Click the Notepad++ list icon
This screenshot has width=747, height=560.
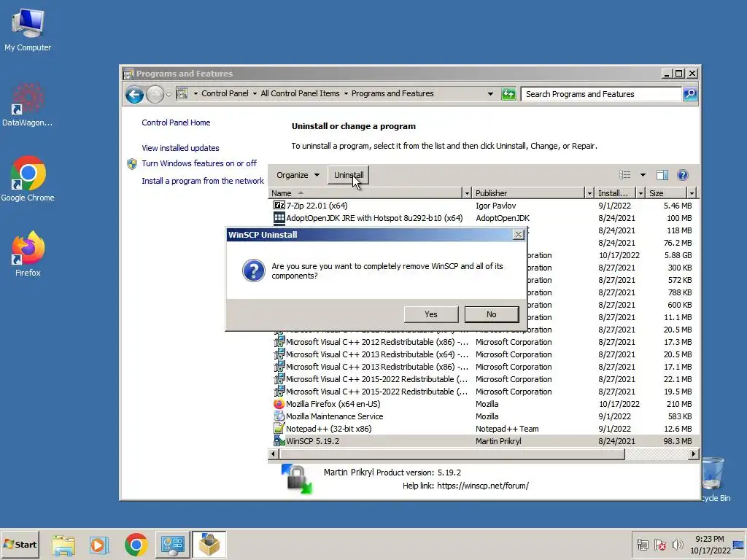(279, 429)
